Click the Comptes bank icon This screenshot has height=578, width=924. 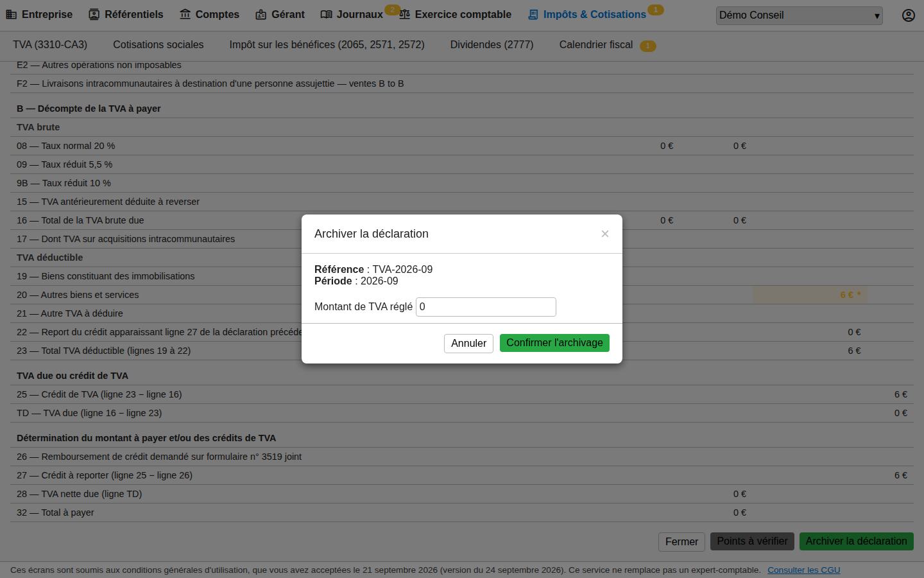(x=185, y=14)
